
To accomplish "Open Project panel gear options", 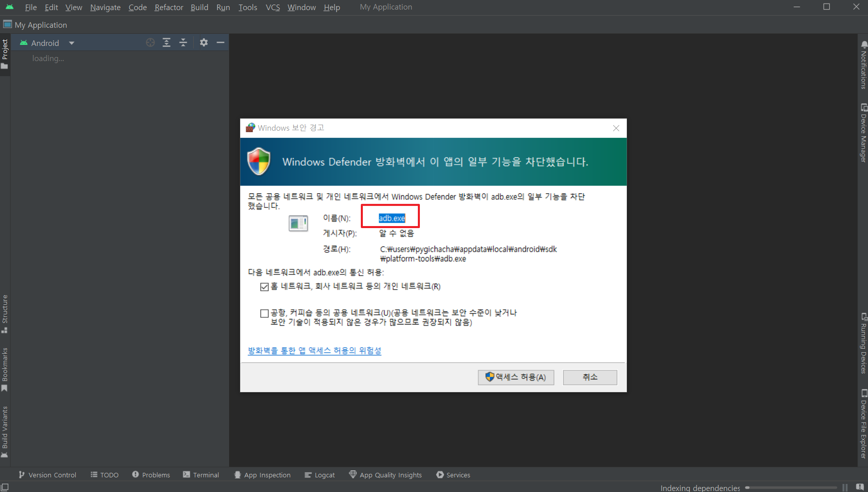I will point(204,42).
